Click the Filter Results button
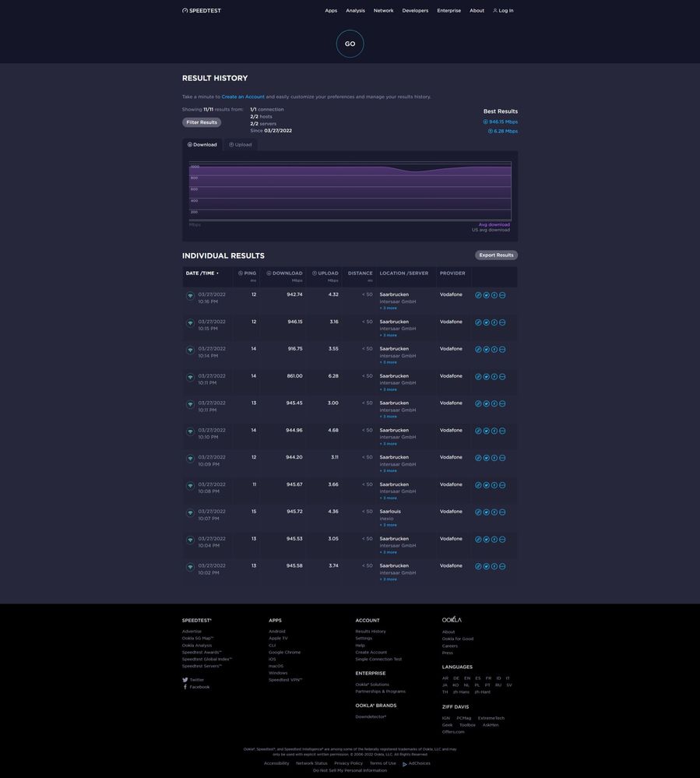The height and width of the screenshot is (778, 700). tap(202, 122)
